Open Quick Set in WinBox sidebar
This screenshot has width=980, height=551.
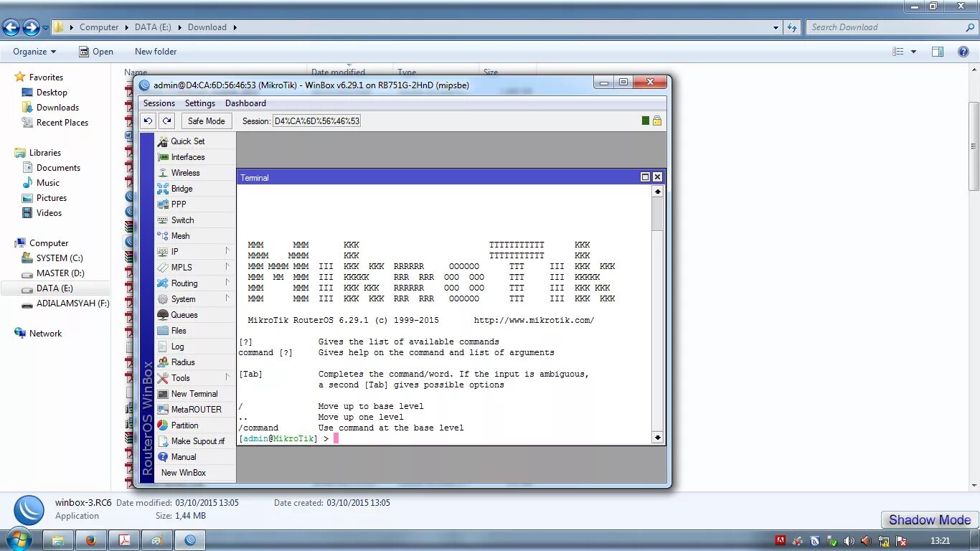pyautogui.click(x=195, y=141)
